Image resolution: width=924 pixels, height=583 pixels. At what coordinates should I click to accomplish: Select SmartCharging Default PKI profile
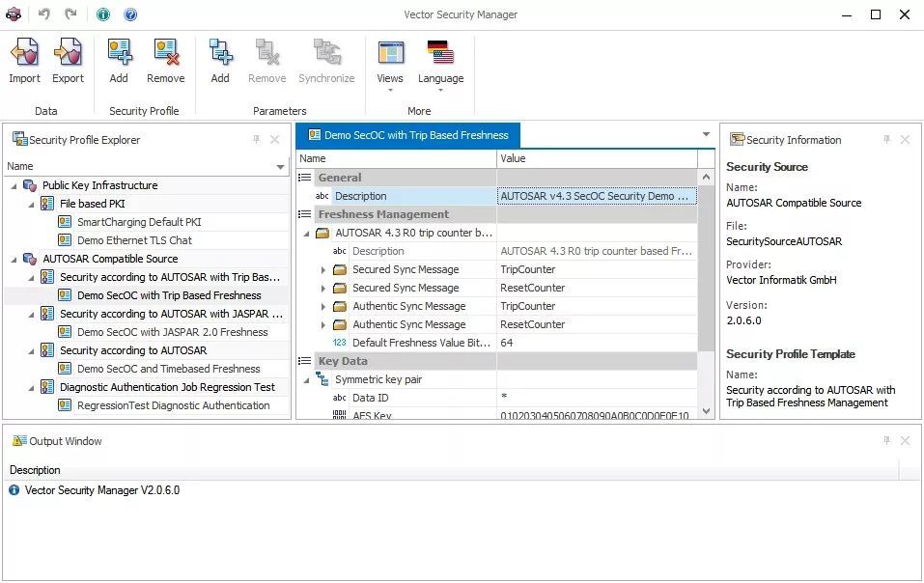click(139, 222)
